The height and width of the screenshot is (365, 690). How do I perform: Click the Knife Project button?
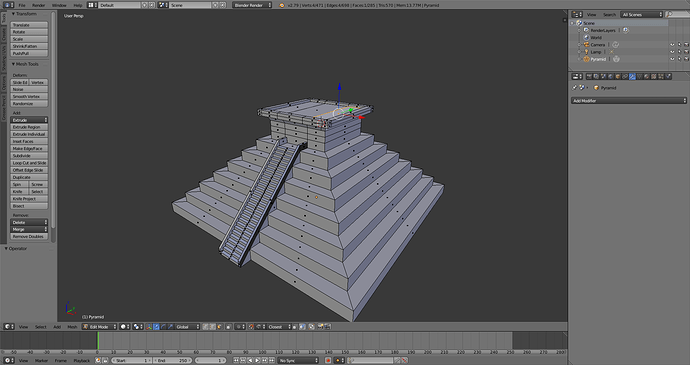(x=29, y=199)
